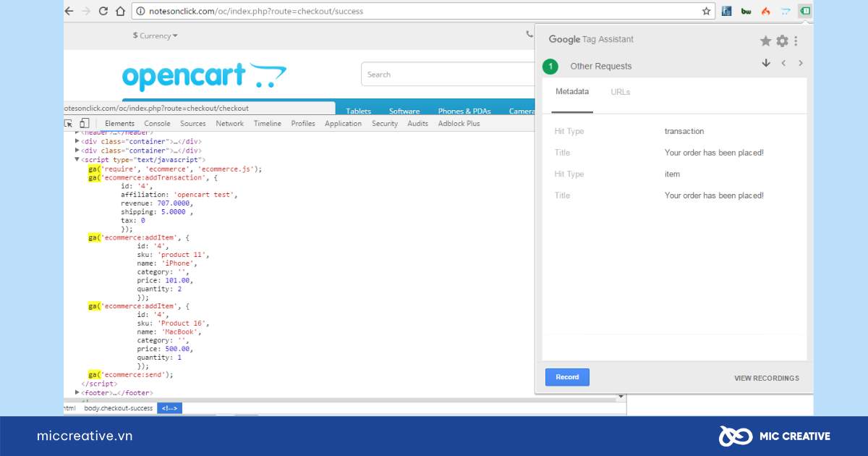Click the shipping: 5.0000 line
Screen dimensions: 868x456
pos(157,212)
